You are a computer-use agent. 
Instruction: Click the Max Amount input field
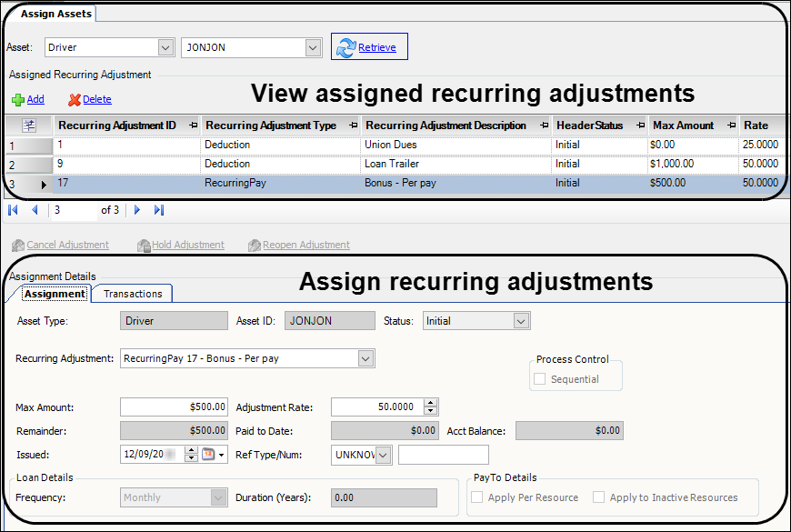tap(175, 407)
